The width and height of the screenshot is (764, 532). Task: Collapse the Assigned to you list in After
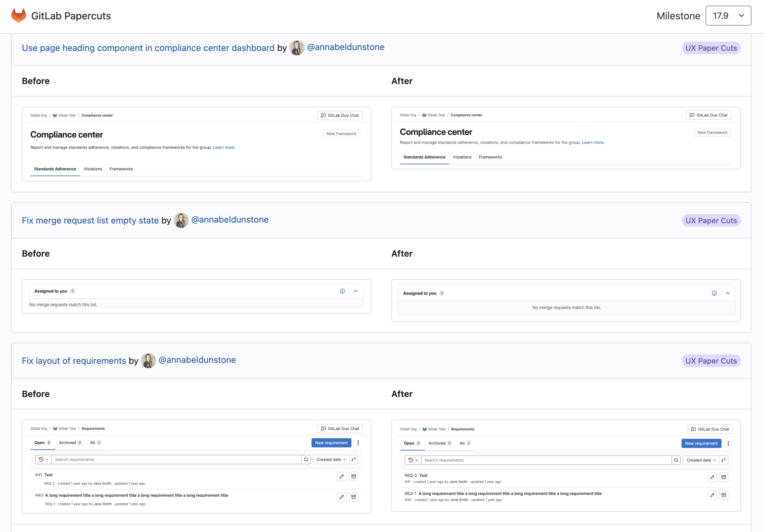(727, 293)
